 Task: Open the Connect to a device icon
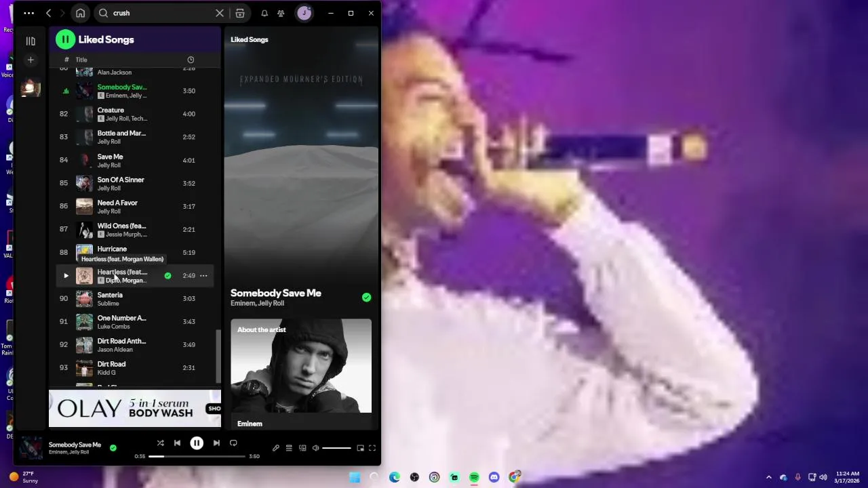click(x=302, y=448)
